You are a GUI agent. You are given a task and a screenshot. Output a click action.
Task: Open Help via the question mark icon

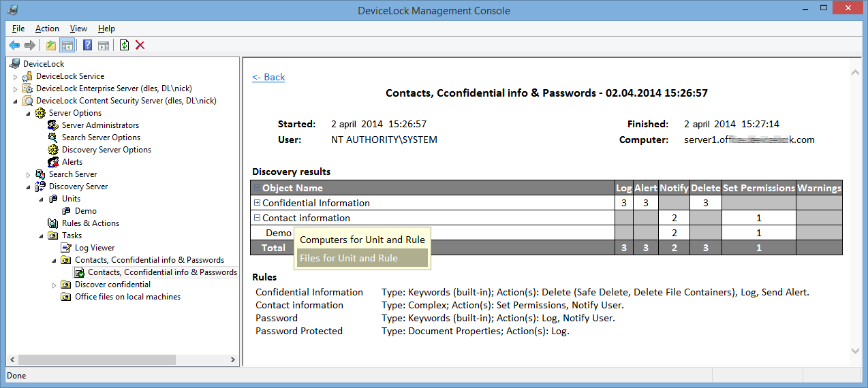87,46
